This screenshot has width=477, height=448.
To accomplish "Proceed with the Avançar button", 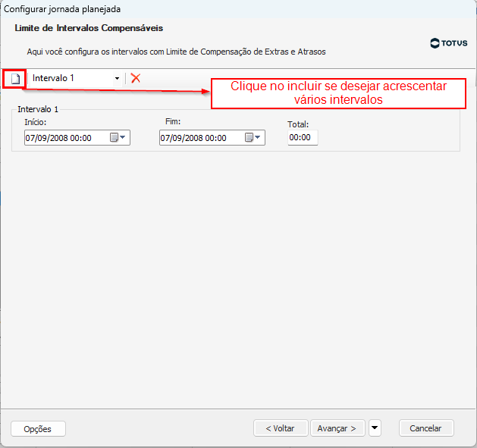I will click(x=337, y=428).
